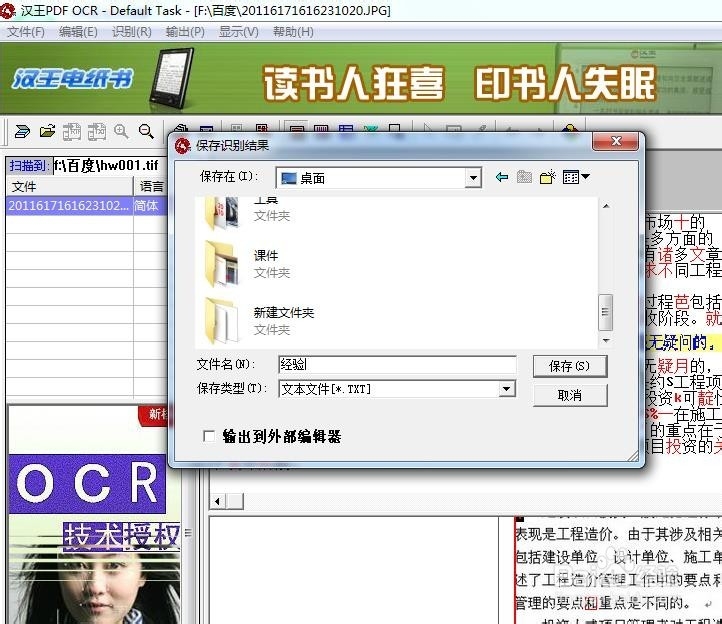Click the folder list scroll-down arrow

pos(606,340)
